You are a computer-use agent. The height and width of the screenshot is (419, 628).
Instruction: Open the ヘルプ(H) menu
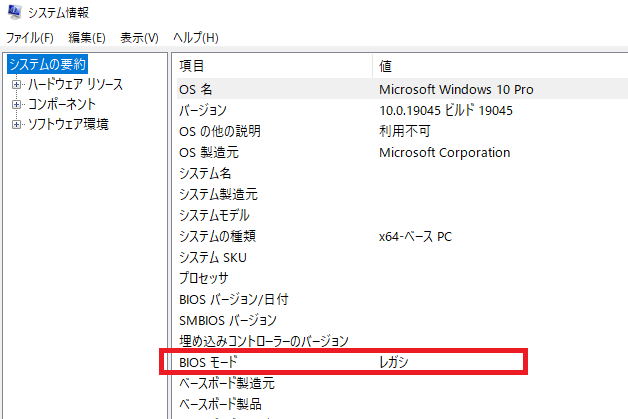pos(195,38)
